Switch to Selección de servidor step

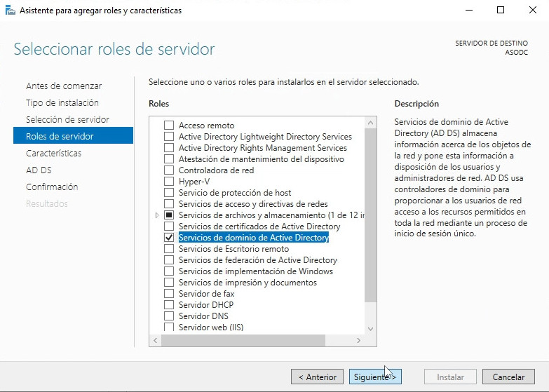[x=67, y=120]
